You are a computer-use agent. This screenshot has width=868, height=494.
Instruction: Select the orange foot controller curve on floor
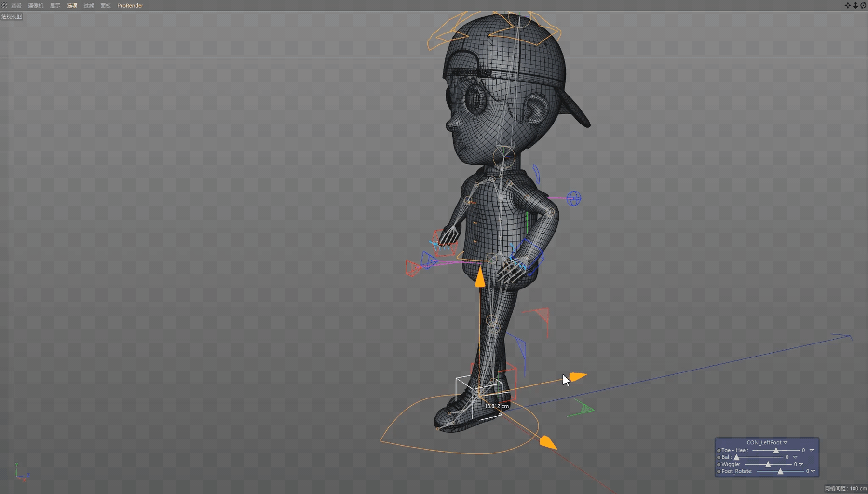[x=459, y=425]
